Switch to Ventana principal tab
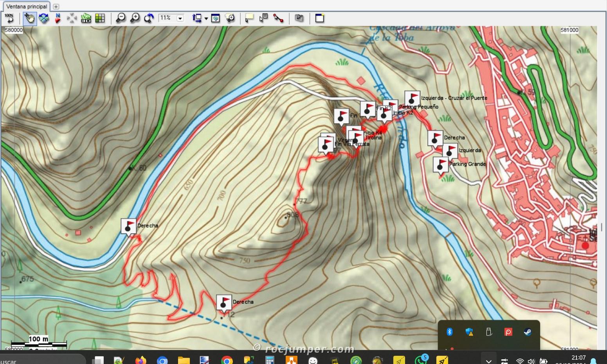The image size is (607, 364). coord(27,6)
